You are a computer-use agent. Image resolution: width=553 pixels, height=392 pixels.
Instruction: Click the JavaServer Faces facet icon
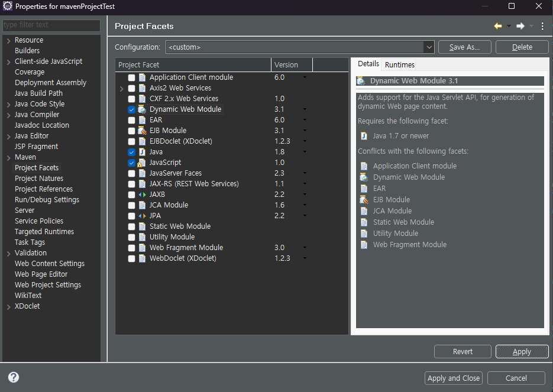click(142, 173)
